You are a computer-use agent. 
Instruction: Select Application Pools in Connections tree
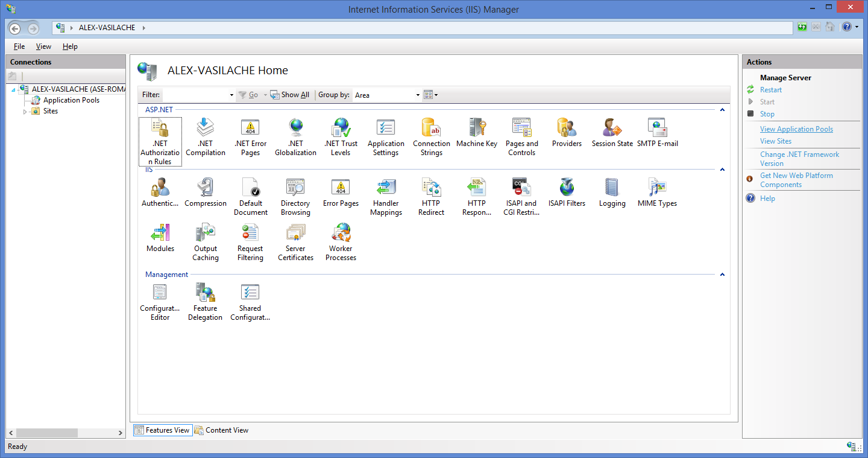click(71, 100)
